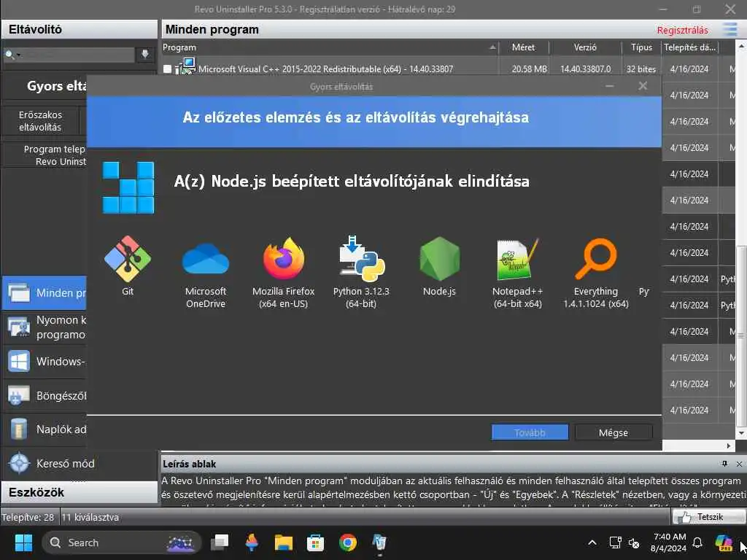Sort by the Verzió column
This screenshot has height=560, width=747.
click(585, 47)
